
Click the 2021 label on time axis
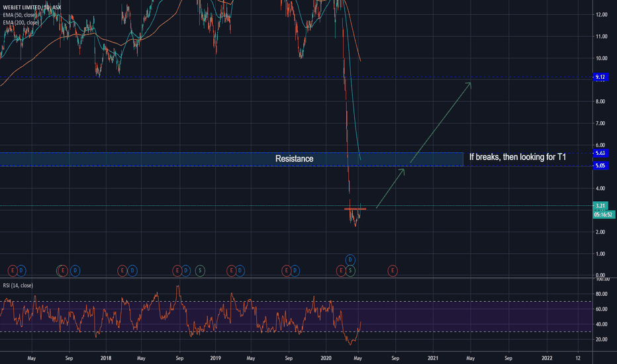coord(433,358)
